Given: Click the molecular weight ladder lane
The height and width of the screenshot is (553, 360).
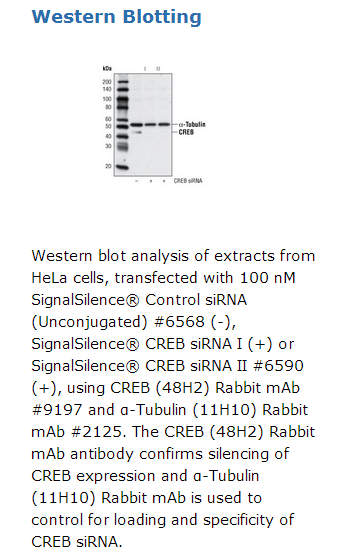Looking at the screenshot, I should pos(122,124).
